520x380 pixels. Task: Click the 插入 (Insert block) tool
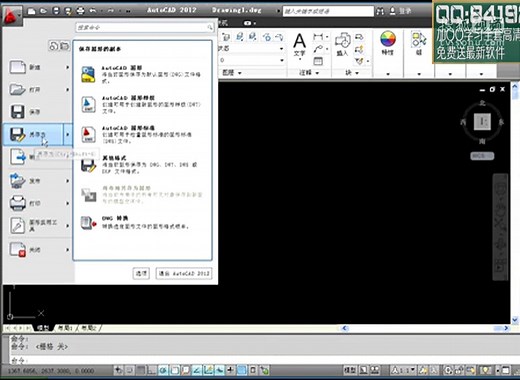click(342, 44)
